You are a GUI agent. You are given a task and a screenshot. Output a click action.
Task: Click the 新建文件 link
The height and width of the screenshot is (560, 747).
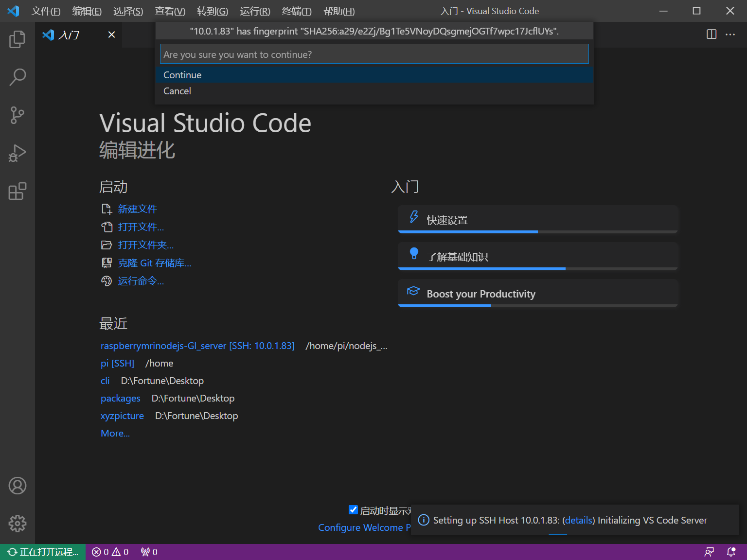point(137,209)
